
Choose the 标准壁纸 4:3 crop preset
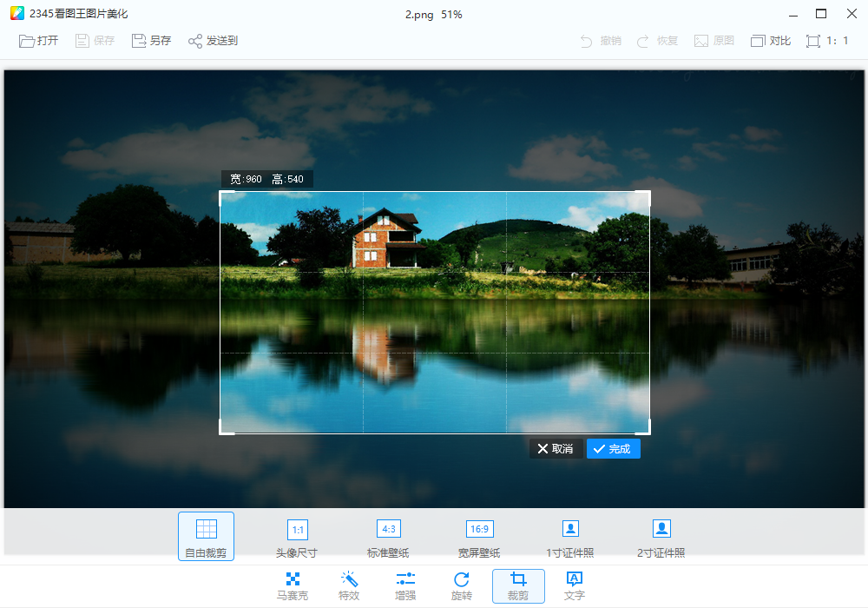(388, 536)
